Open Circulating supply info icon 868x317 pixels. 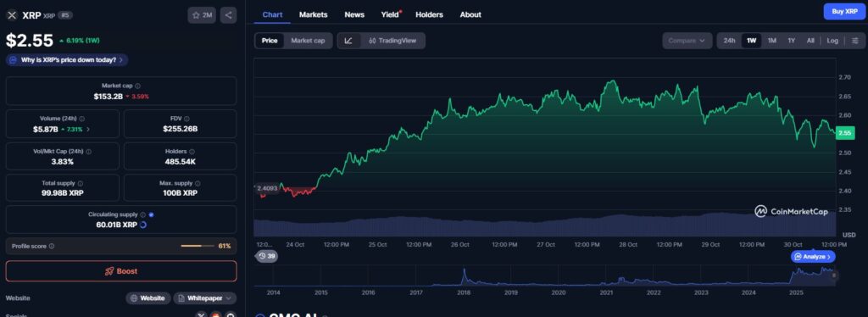142,214
